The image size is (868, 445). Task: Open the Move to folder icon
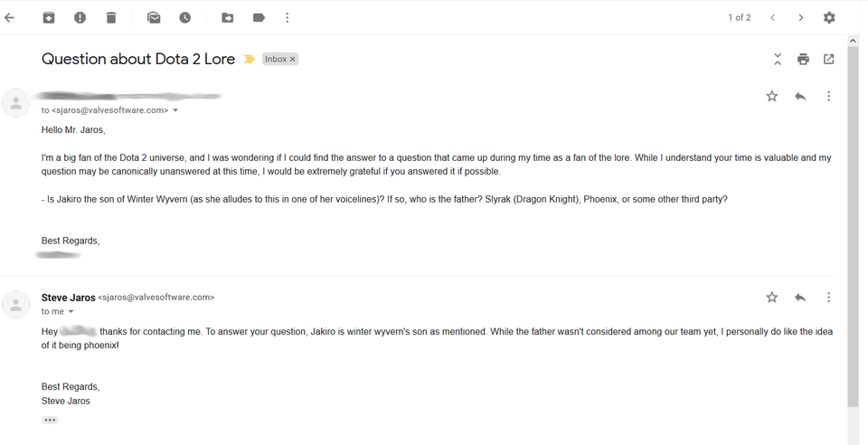[228, 18]
